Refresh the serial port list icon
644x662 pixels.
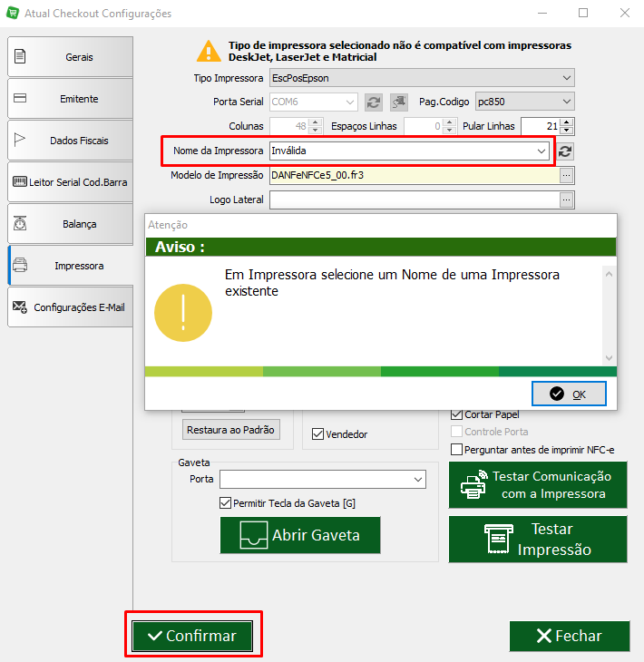click(374, 102)
